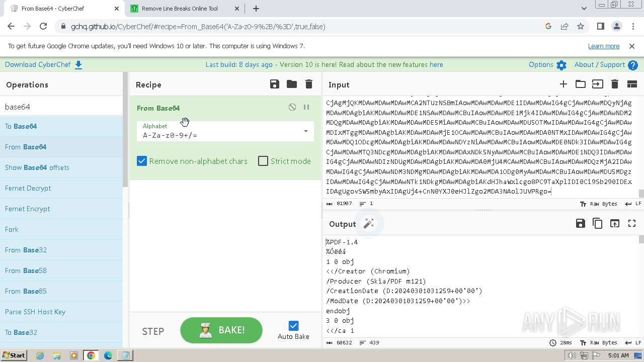This screenshot has width=644, height=362.
Task: Toggle Remove non-alphabet chars checkbox
Action: pyautogui.click(x=142, y=161)
